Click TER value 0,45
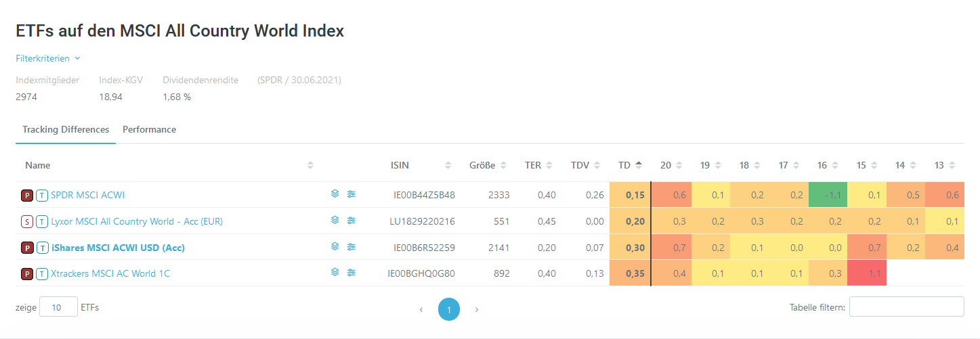Viewport: 980px width, 339px height. [x=547, y=221]
